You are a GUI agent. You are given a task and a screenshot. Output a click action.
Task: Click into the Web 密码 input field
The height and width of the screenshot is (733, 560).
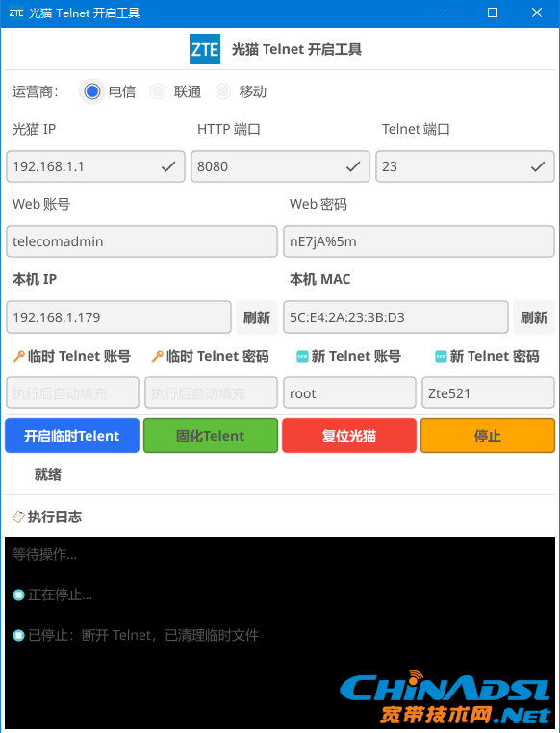(x=419, y=241)
